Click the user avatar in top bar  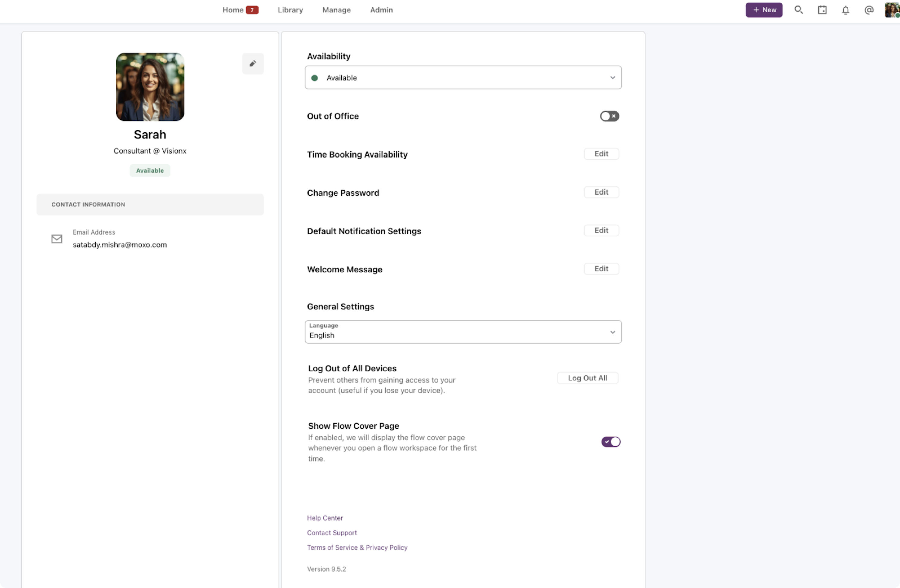[x=892, y=10]
